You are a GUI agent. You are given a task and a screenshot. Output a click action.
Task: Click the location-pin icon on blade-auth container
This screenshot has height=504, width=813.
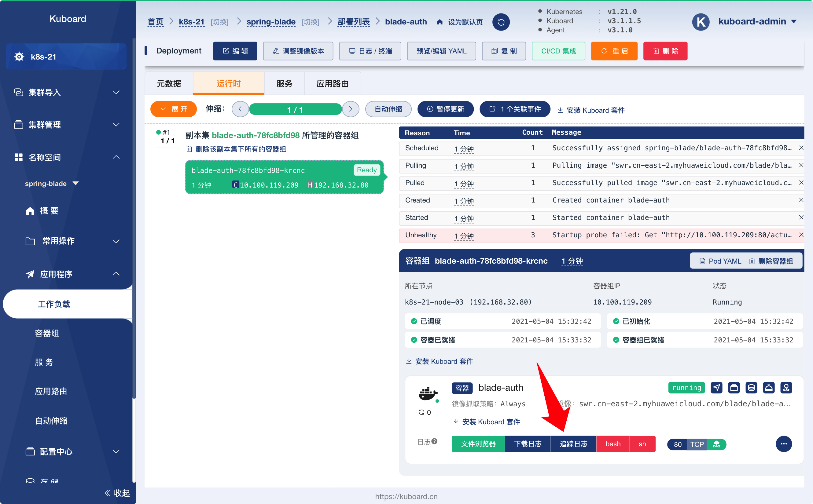[x=786, y=387]
